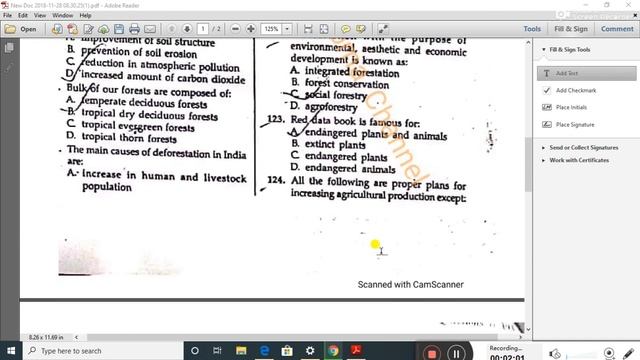Screen dimensions: 640x360
Task: Click the vertical scrollbar down arrow
Action: [x=528, y=329]
